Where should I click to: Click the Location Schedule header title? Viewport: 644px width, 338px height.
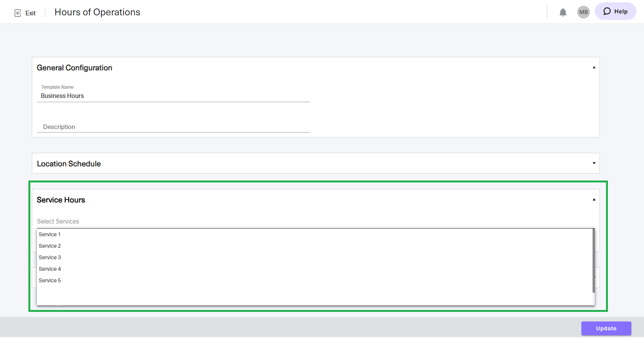69,164
